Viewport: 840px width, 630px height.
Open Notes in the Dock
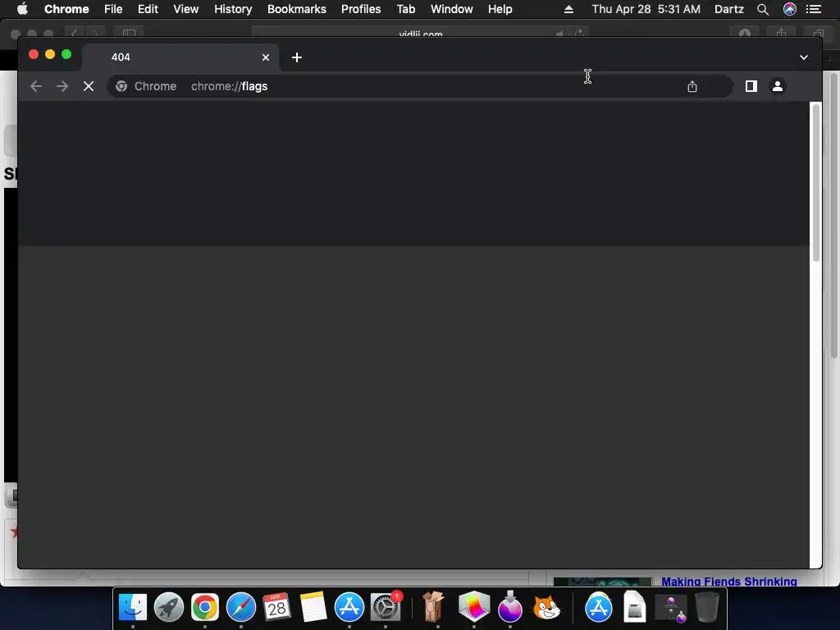click(313, 608)
